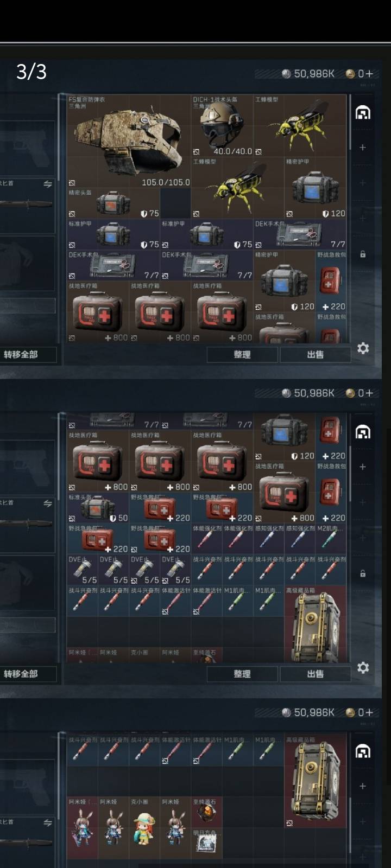Choose the 克小圈 figure with yellow hat
The image size is (391, 868).
pyautogui.click(x=144, y=827)
